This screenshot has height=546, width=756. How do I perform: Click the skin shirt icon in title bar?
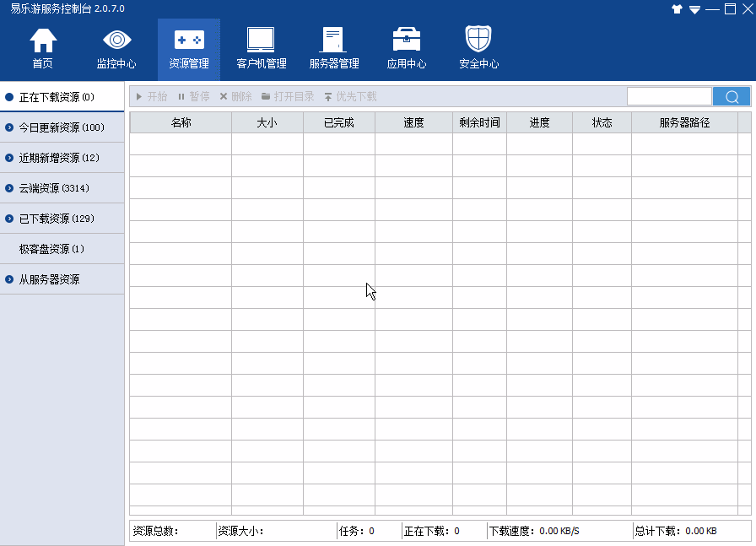[x=677, y=8]
